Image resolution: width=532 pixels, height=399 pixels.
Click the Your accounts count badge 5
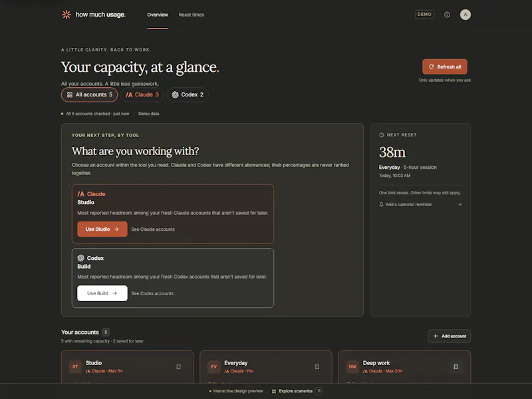pos(106,332)
